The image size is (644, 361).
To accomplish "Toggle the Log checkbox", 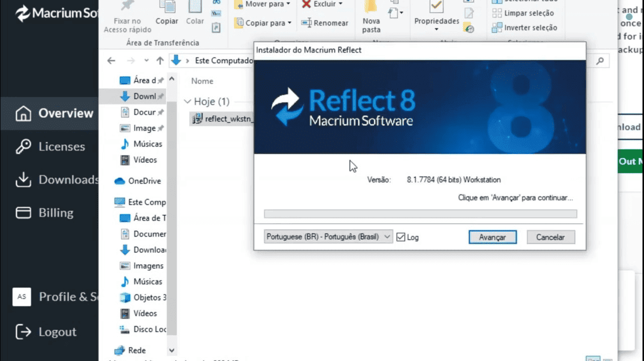I will point(400,237).
